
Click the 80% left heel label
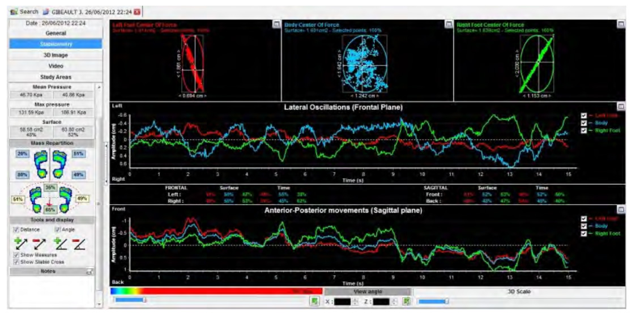click(x=22, y=175)
